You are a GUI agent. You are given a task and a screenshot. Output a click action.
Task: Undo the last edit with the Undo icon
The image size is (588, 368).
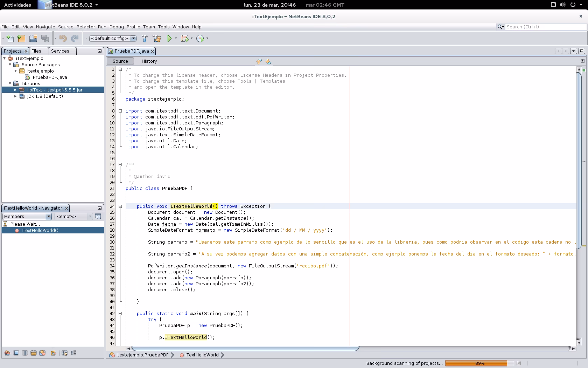pyautogui.click(x=63, y=39)
